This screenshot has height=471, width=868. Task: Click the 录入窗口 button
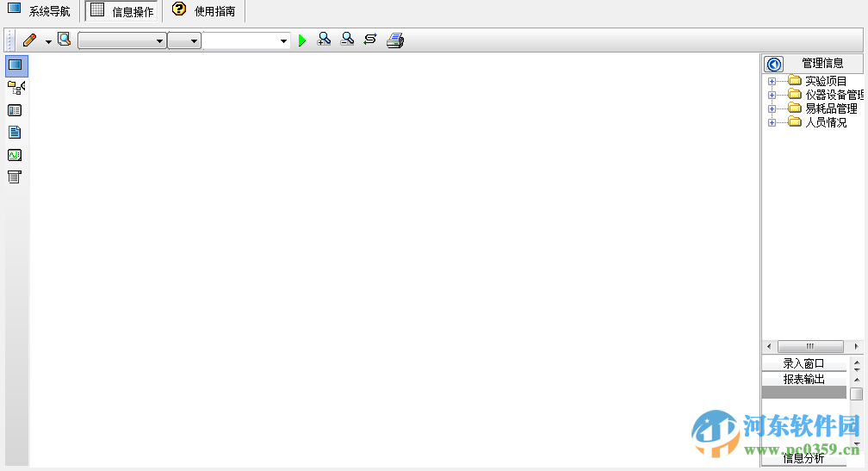pos(803,363)
